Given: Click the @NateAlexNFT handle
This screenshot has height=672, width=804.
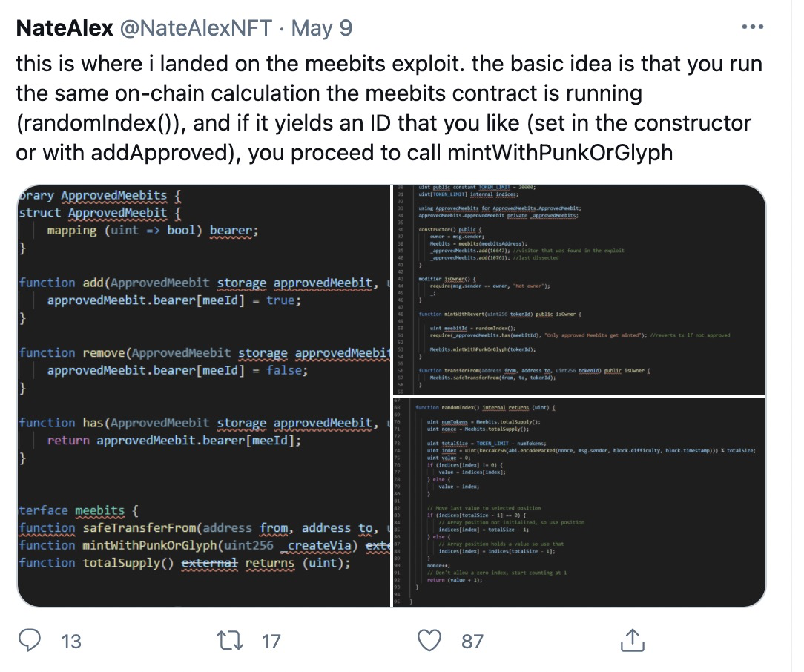Looking at the screenshot, I should click(x=198, y=28).
